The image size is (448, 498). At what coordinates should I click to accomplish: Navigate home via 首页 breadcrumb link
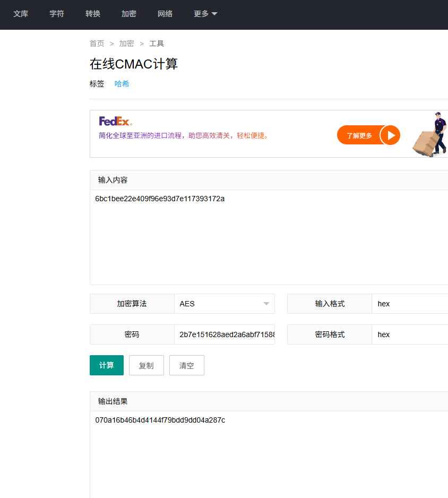click(97, 43)
